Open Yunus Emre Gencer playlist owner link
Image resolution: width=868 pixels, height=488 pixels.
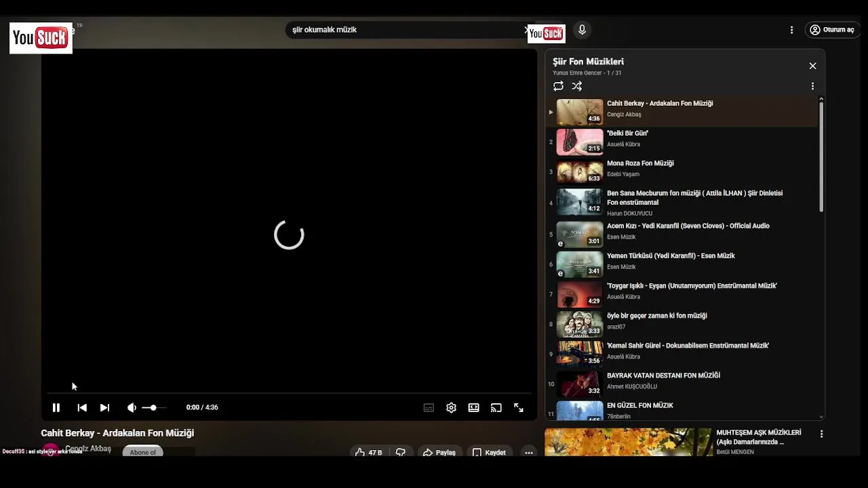[x=577, y=73]
